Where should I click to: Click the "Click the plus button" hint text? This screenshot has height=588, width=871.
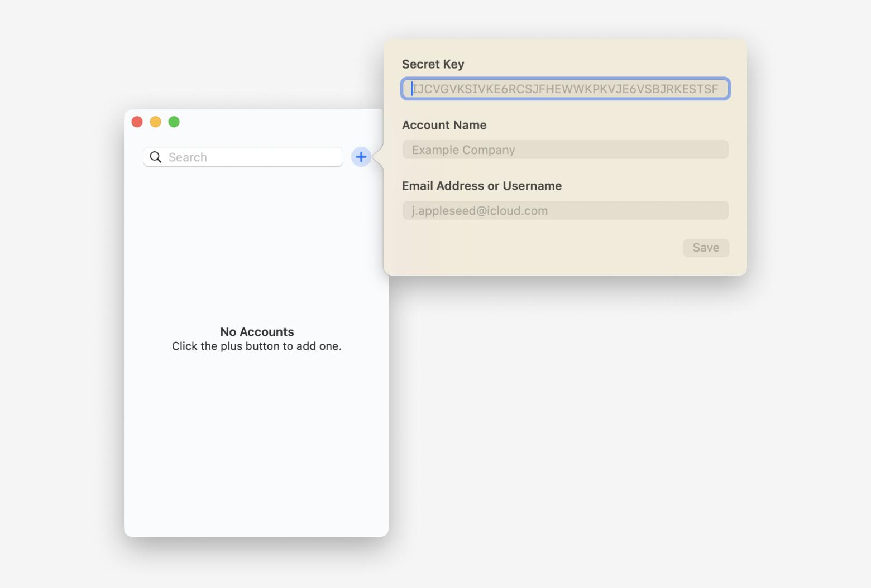click(x=256, y=346)
